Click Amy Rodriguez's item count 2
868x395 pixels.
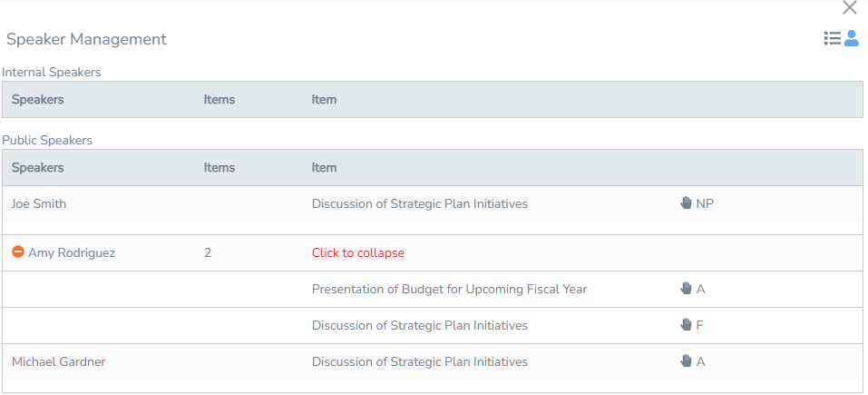point(208,253)
